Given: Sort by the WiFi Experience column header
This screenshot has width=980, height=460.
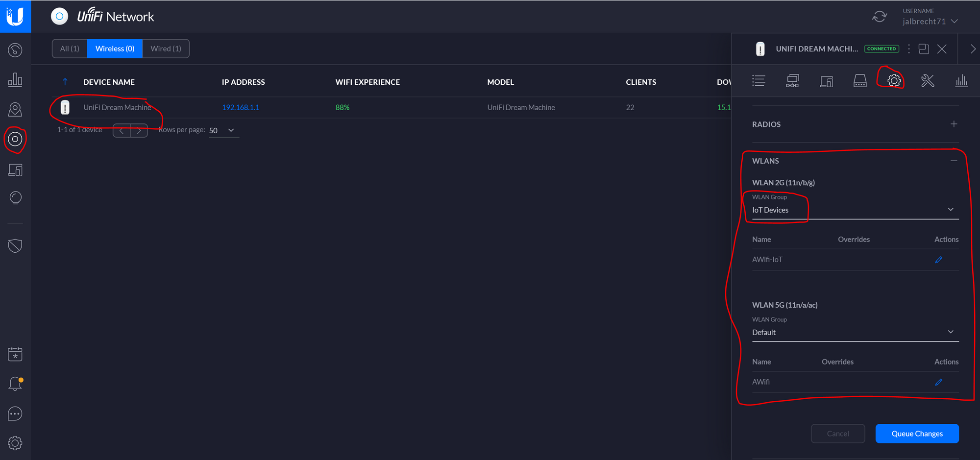Looking at the screenshot, I should (367, 82).
